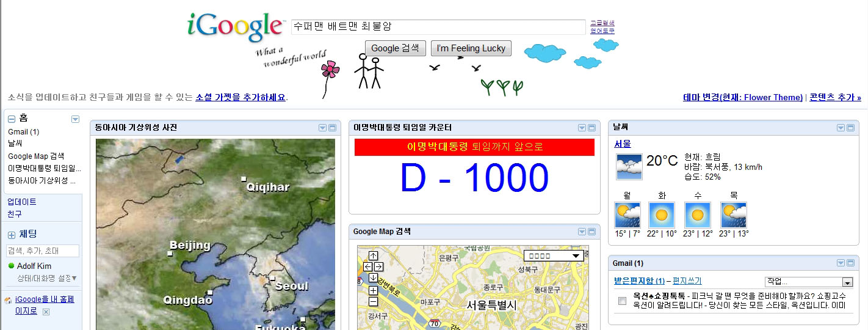Screen dimensions: 868x330
Task: Click the 화 sunny forecast icon
Action: (x=662, y=215)
